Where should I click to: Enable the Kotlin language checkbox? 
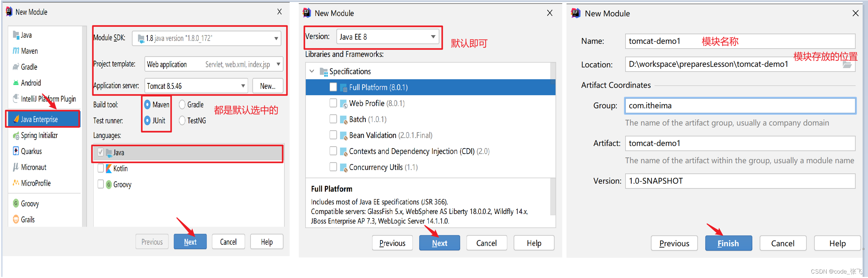coord(101,168)
